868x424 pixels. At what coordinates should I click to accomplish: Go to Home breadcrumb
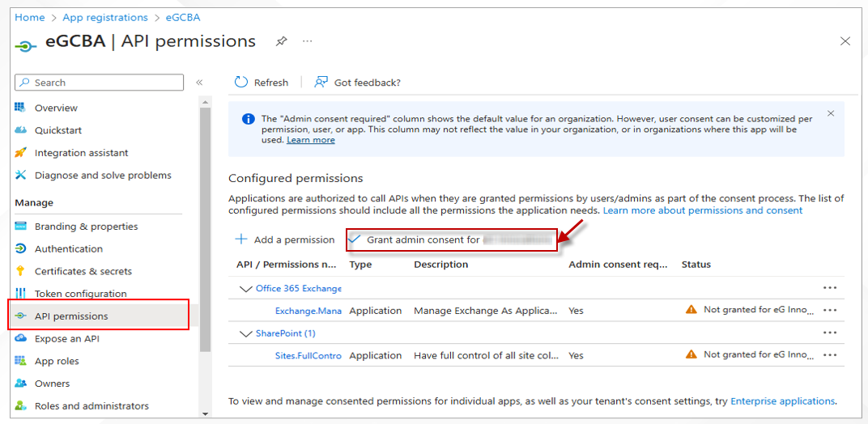coord(29,17)
